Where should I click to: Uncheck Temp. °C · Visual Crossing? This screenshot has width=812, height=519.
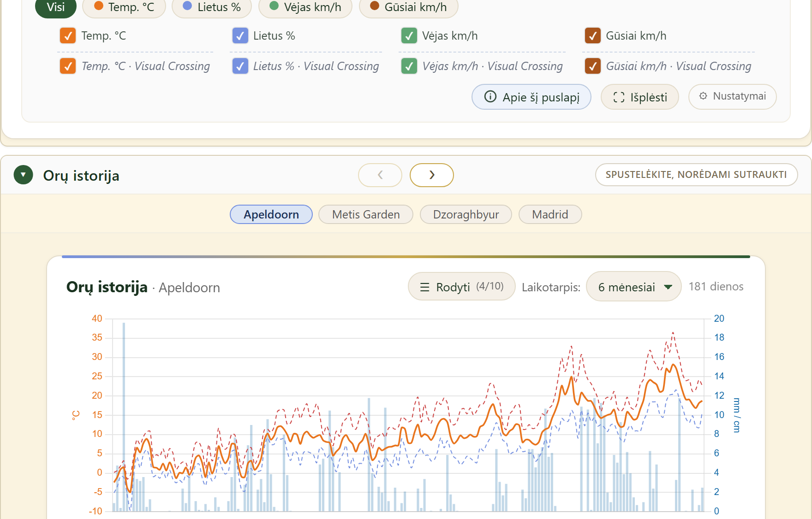(68, 66)
